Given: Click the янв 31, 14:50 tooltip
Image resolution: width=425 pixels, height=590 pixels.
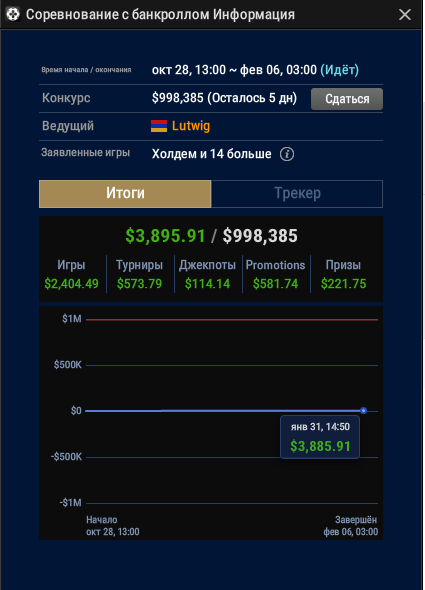Looking at the screenshot, I should (x=320, y=437).
